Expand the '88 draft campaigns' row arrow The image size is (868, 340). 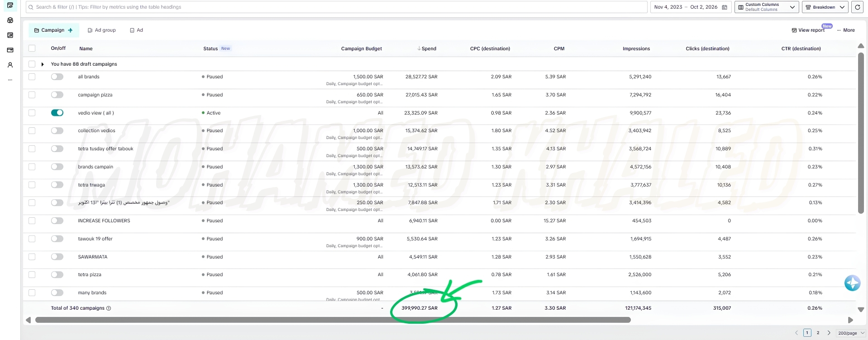43,64
